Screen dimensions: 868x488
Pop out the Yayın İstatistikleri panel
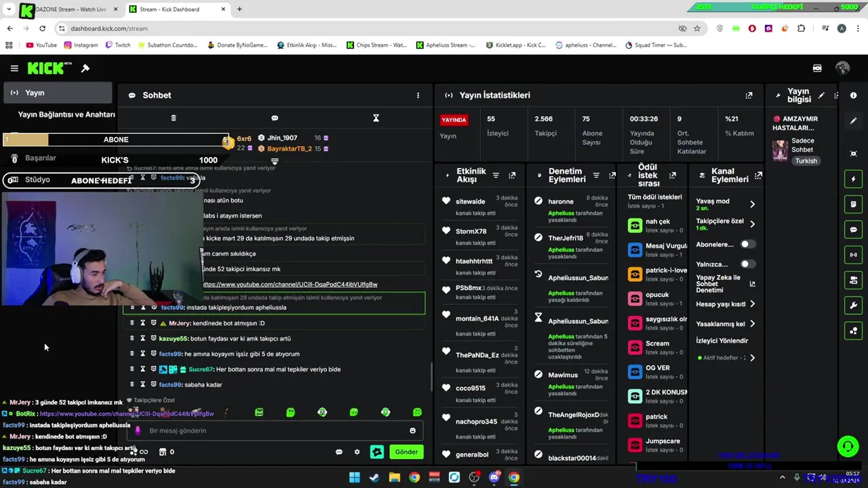pyautogui.click(x=749, y=96)
